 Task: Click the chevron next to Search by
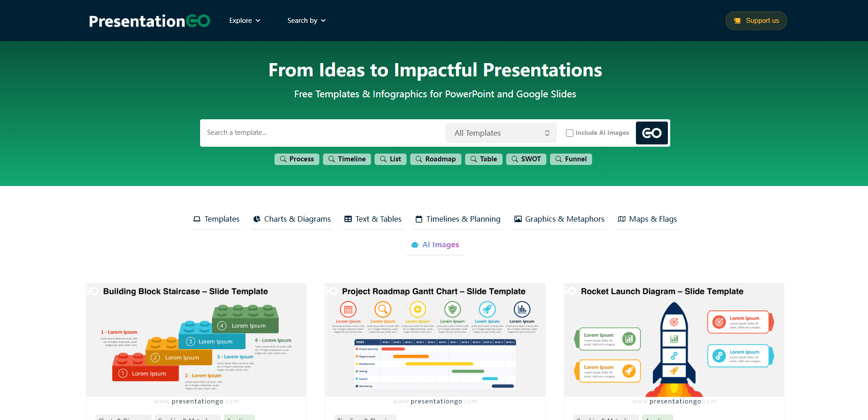323,21
